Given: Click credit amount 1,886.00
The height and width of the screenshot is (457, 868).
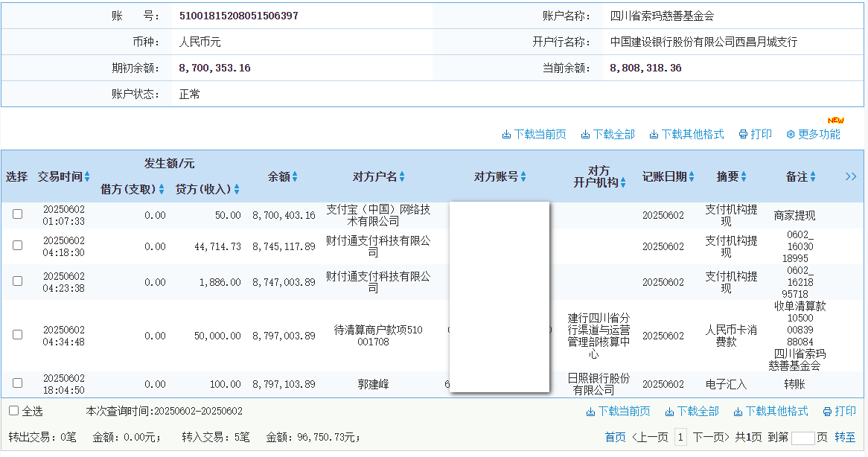Looking at the screenshot, I should point(220,282).
